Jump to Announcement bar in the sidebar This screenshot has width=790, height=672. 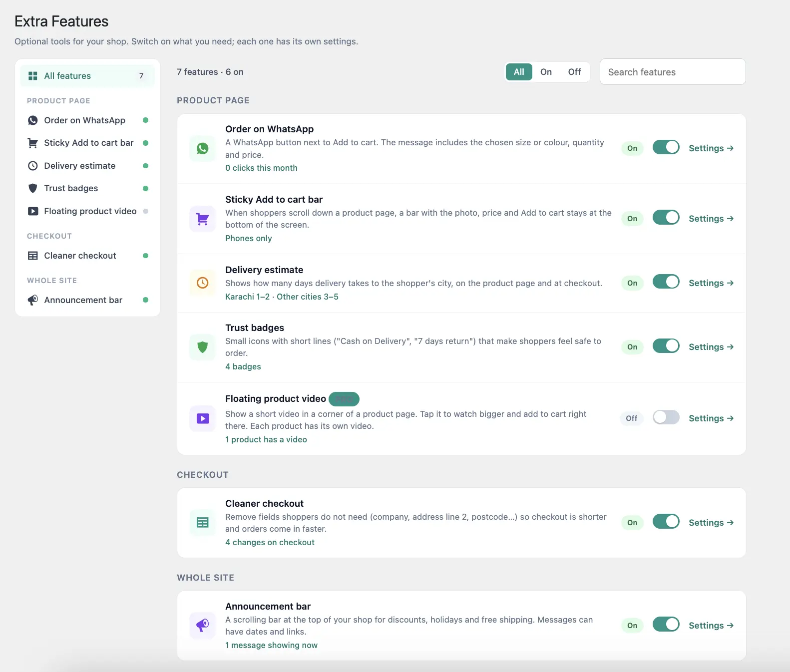click(87, 300)
